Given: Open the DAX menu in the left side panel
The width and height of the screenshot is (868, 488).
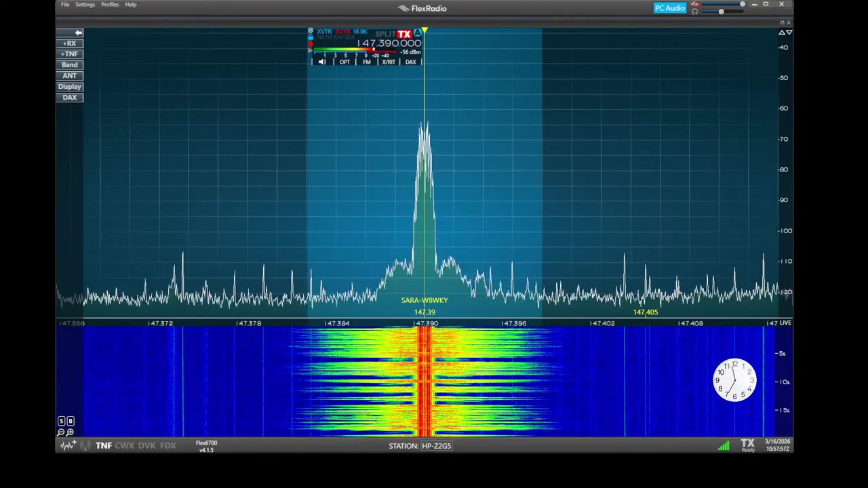Looking at the screenshot, I should point(69,98).
